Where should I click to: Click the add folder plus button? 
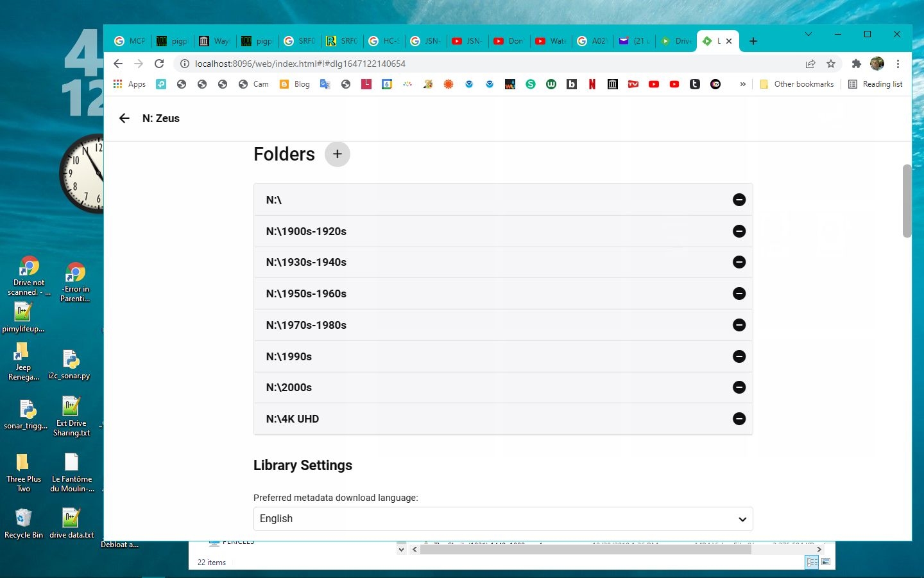pyautogui.click(x=337, y=154)
